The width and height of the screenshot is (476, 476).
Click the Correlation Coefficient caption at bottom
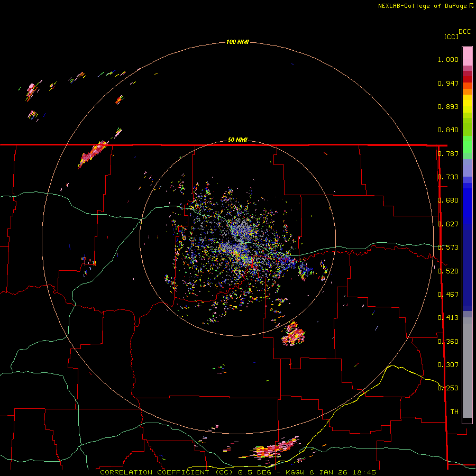[x=239, y=472]
